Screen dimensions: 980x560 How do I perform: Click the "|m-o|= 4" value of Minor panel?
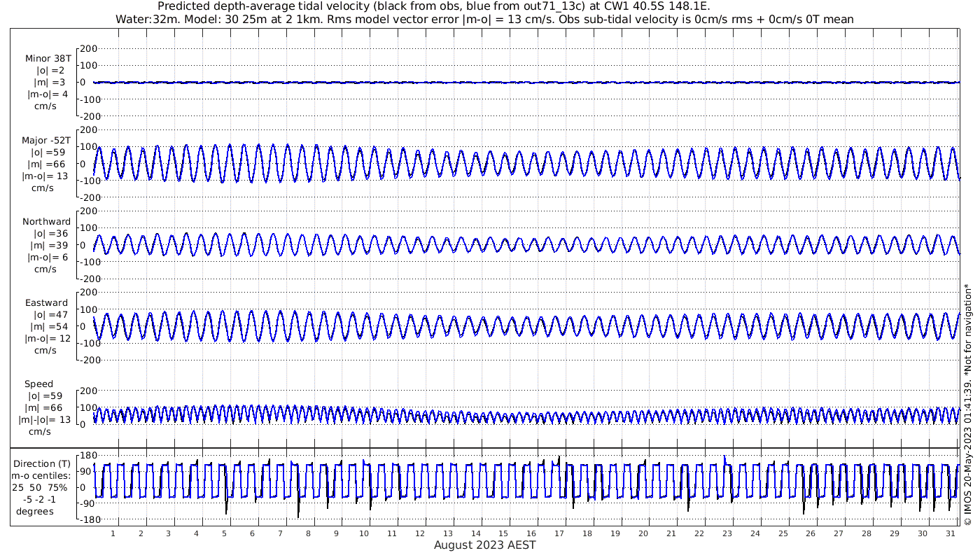[48, 94]
